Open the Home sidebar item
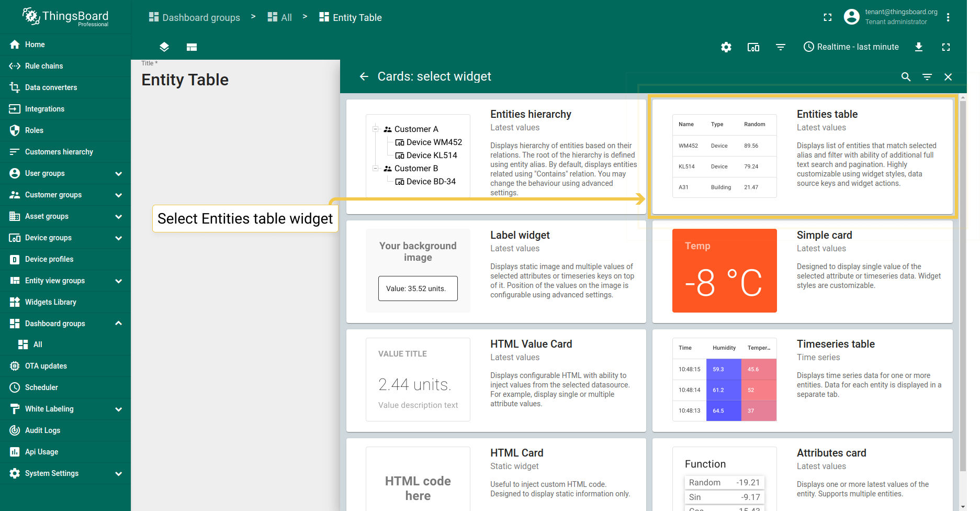The height and width of the screenshot is (511, 980). tap(65, 45)
